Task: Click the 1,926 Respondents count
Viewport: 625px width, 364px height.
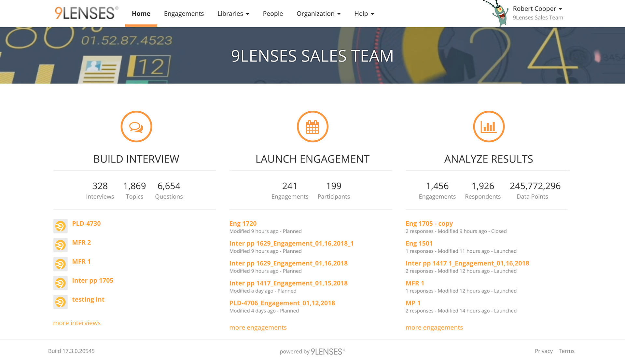Action: coord(483,190)
